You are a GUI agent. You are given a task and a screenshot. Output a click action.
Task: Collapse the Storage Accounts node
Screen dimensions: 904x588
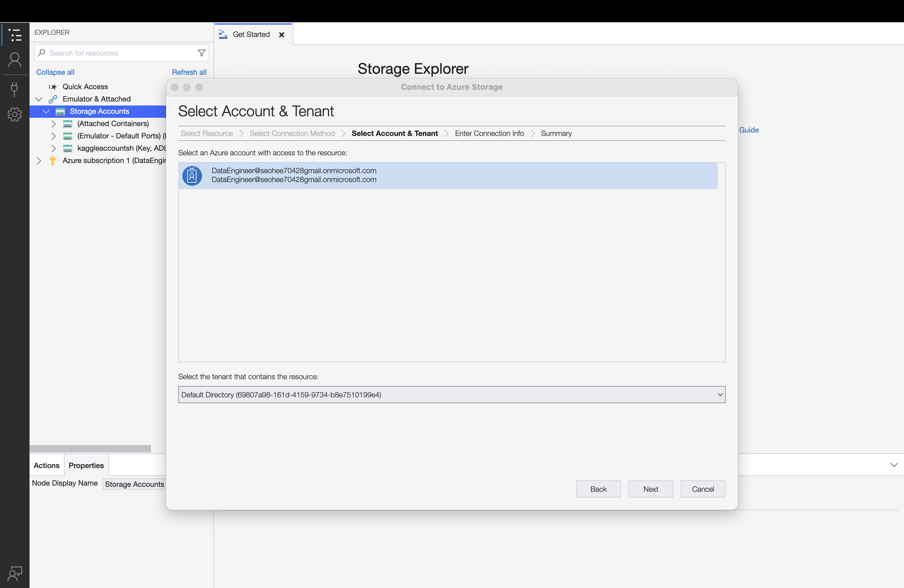pyautogui.click(x=46, y=111)
